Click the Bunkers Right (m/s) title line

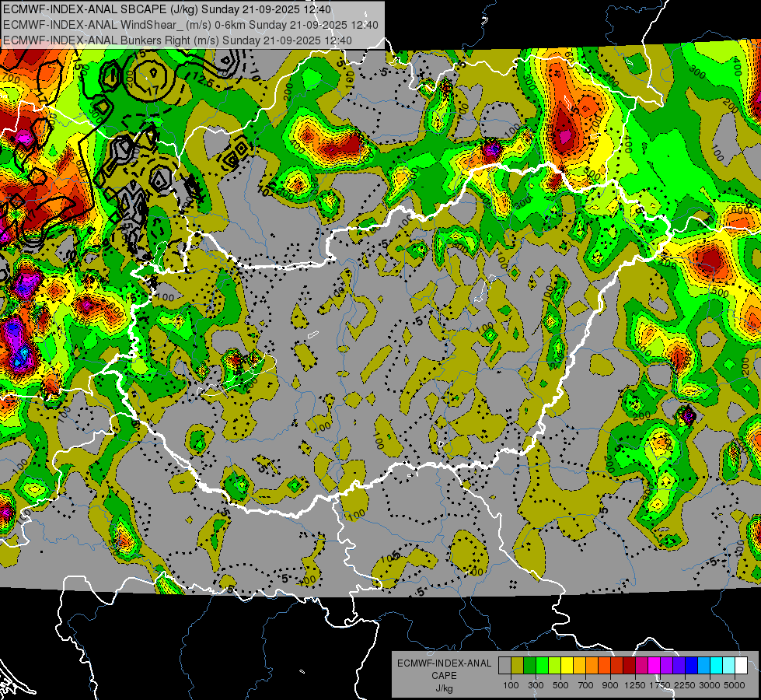pos(177,40)
